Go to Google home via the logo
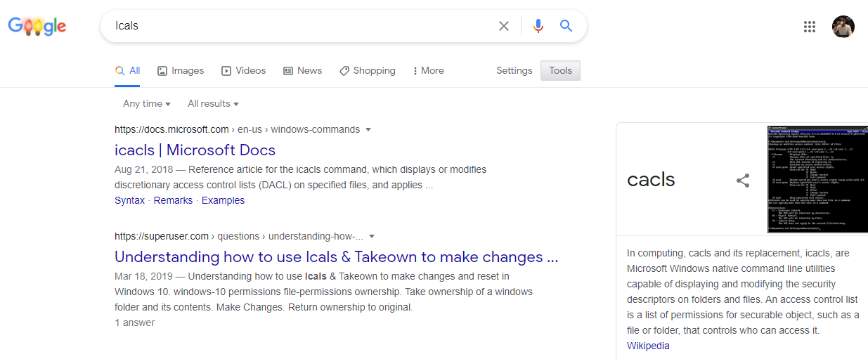This screenshot has height=359, width=868. (37, 27)
